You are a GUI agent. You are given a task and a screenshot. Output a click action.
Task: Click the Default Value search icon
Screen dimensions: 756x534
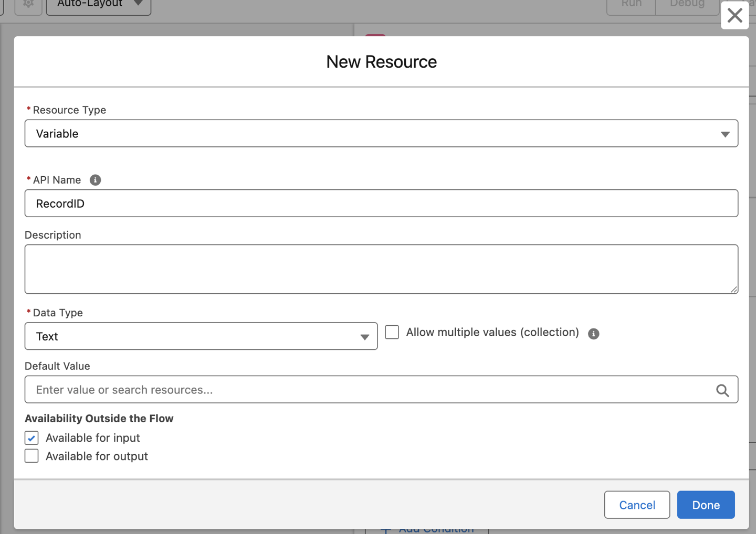[722, 390]
